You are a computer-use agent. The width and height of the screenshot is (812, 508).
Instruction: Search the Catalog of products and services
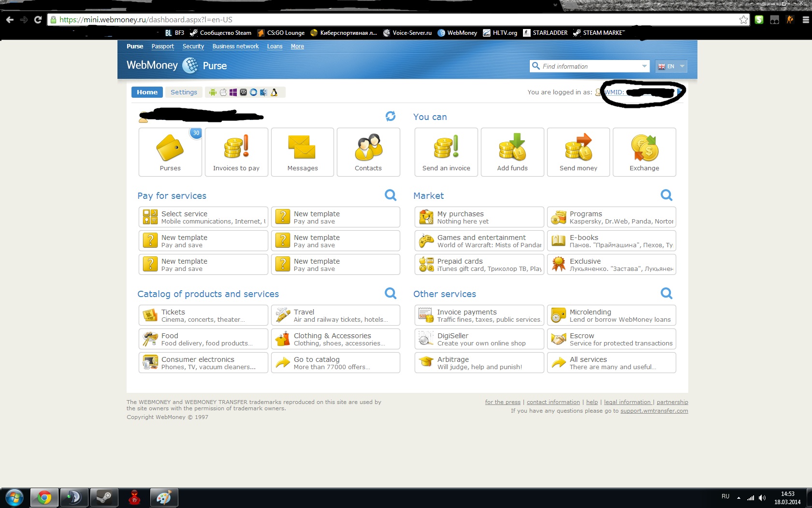pos(391,293)
